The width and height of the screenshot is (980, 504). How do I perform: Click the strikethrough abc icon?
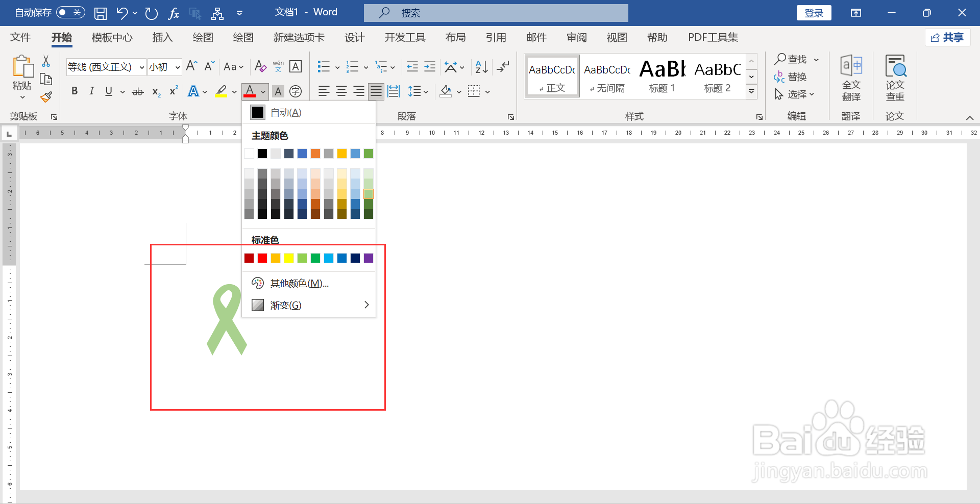click(x=138, y=92)
